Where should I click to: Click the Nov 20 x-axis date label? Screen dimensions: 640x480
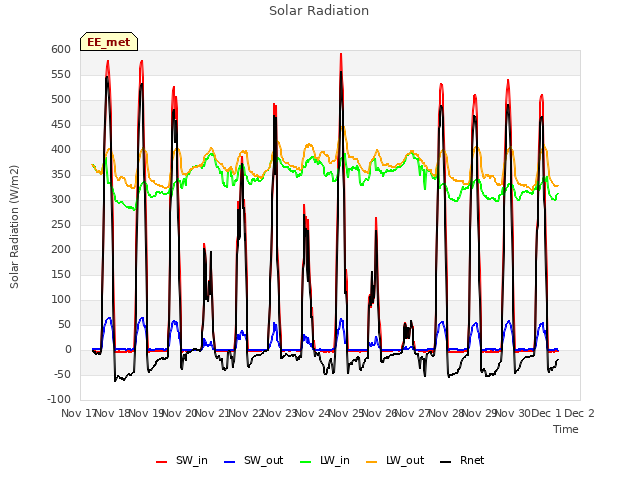(179, 413)
